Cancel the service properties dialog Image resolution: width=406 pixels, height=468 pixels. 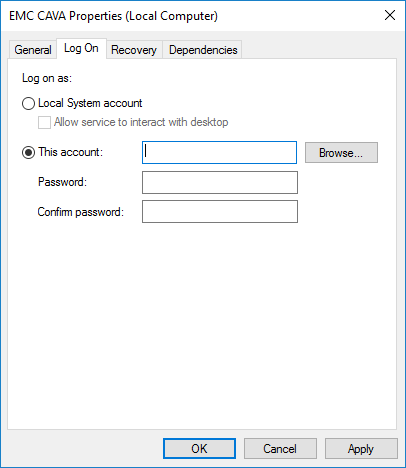(x=280, y=449)
